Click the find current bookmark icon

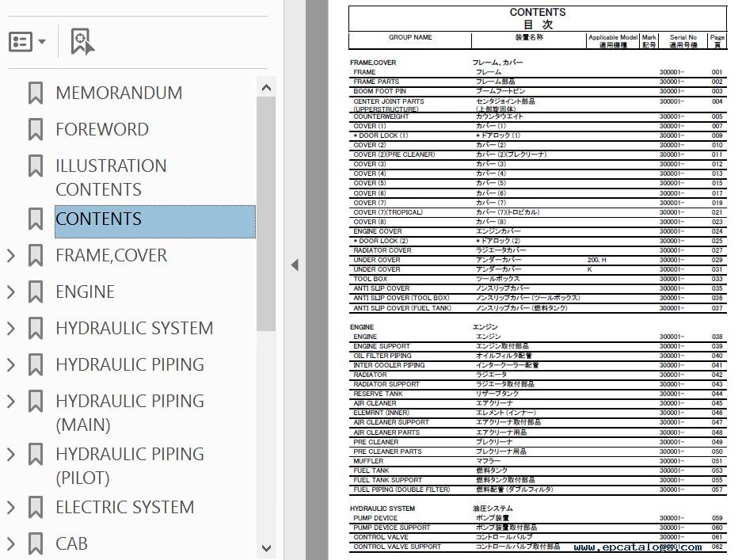click(82, 42)
